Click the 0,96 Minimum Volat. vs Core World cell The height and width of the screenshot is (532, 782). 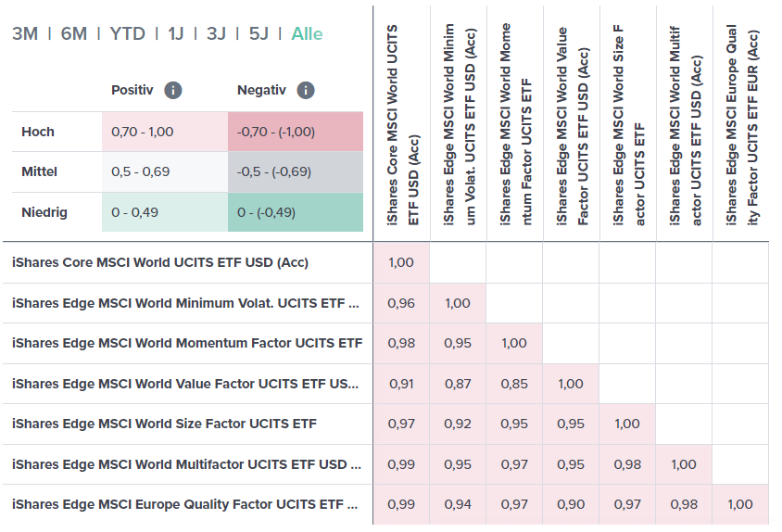pyautogui.click(x=401, y=303)
